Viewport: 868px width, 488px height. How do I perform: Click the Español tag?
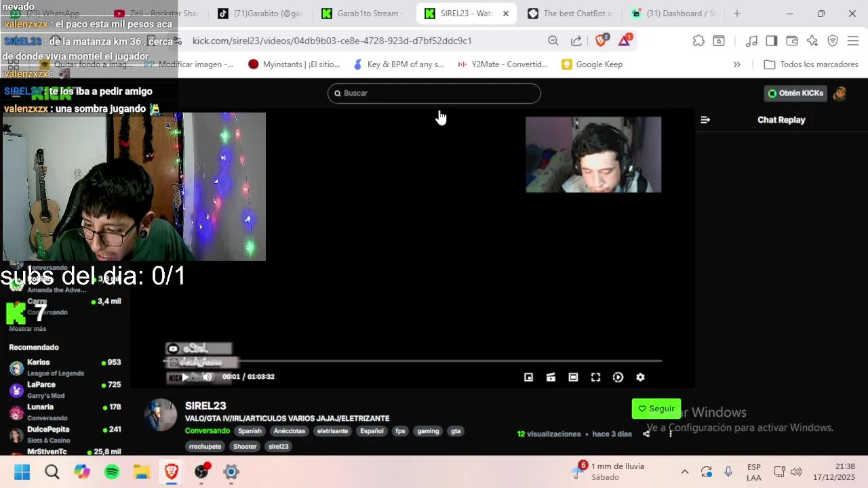tap(372, 431)
